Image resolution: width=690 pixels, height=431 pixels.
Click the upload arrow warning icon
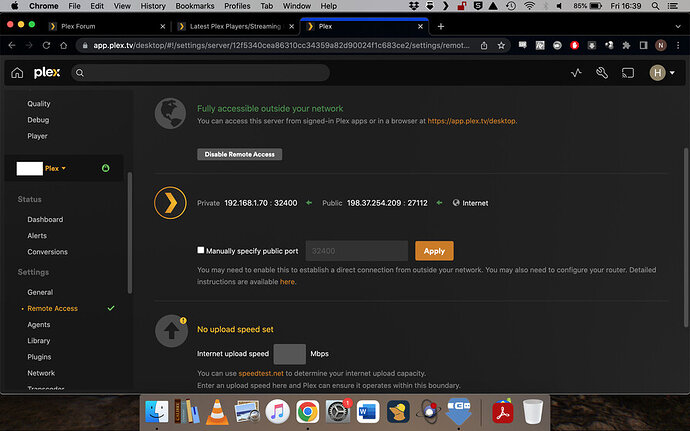(x=171, y=331)
